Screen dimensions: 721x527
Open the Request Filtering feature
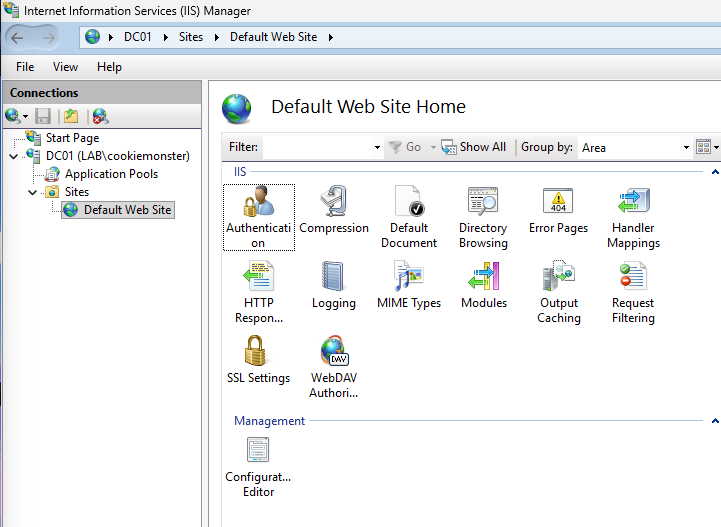[x=633, y=278]
